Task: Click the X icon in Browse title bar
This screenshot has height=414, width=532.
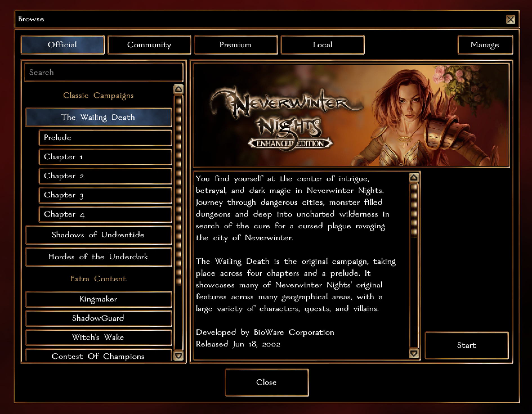Action: tap(510, 19)
